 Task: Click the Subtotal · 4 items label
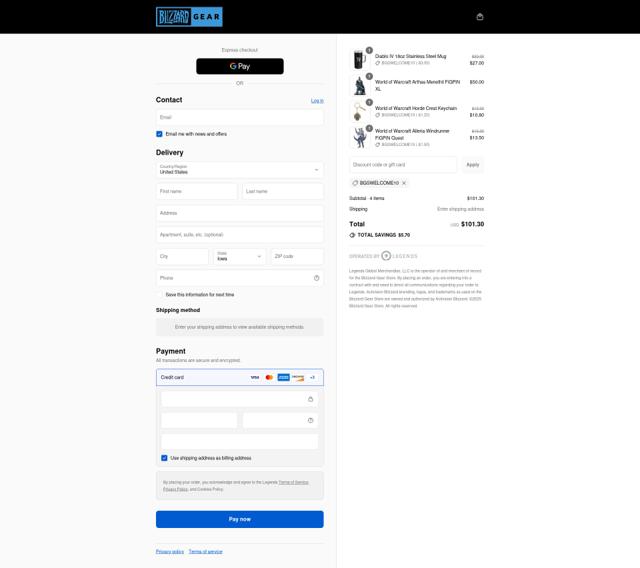367,198
